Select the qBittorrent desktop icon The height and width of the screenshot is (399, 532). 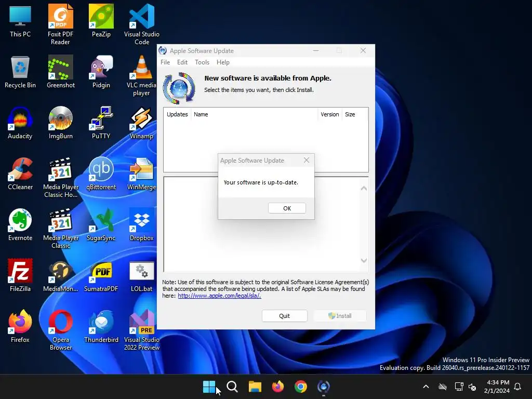tap(101, 174)
